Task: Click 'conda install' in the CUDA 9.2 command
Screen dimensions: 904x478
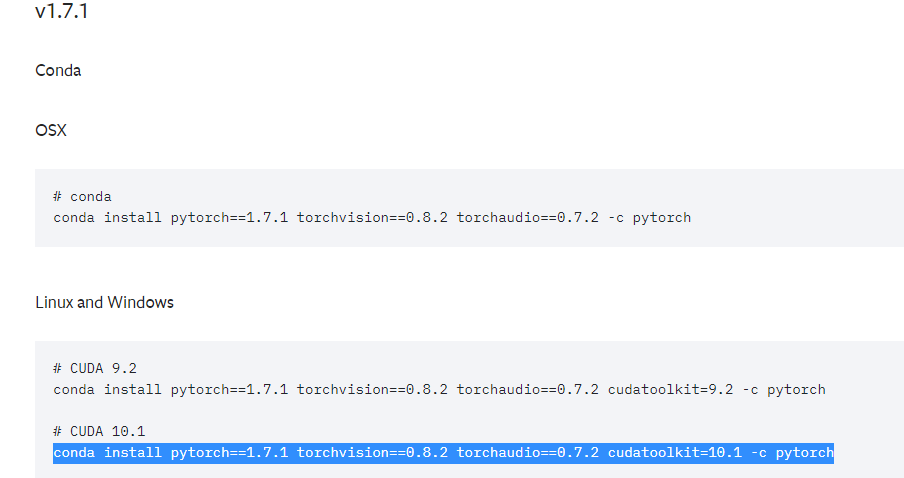Action: point(107,390)
